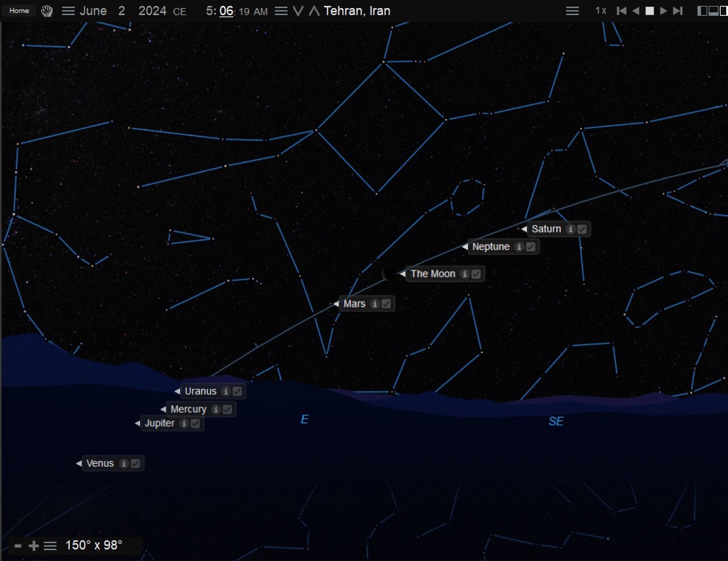728x561 pixels.
Task: Play time forward
Action: coord(663,11)
